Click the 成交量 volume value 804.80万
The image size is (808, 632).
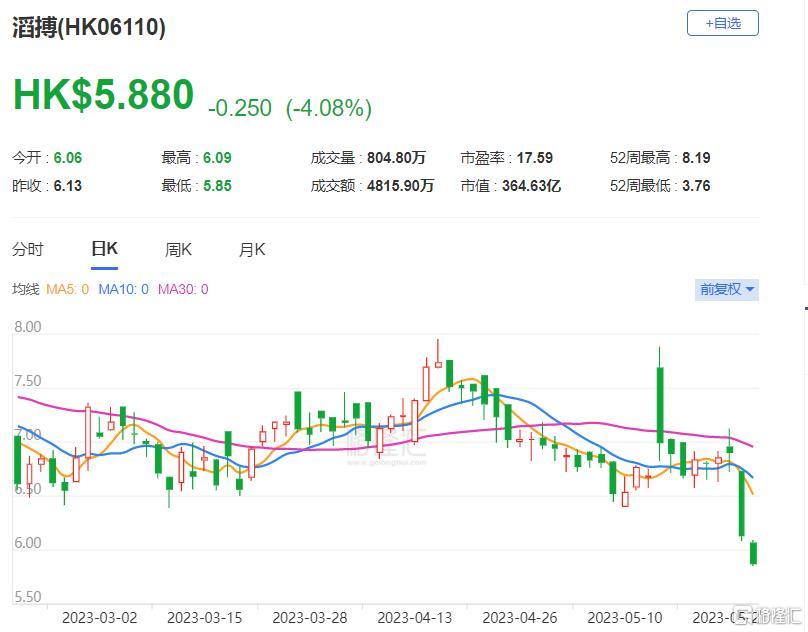click(x=396, y=158)
